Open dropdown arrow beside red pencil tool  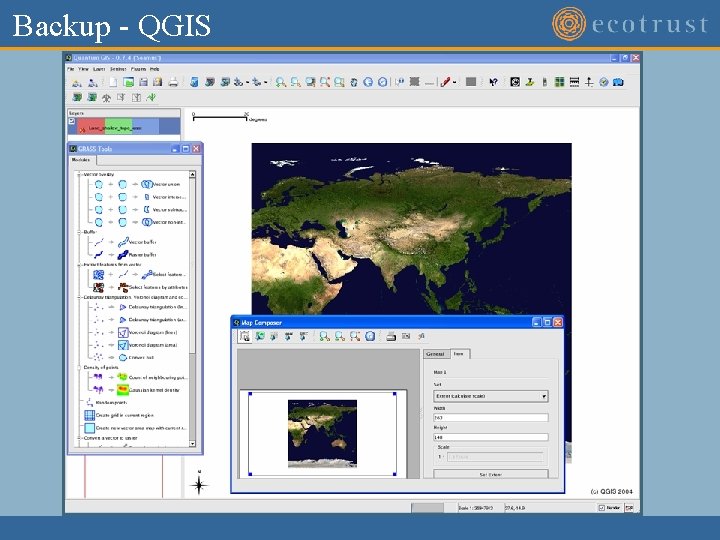click(x=455, y=83)
